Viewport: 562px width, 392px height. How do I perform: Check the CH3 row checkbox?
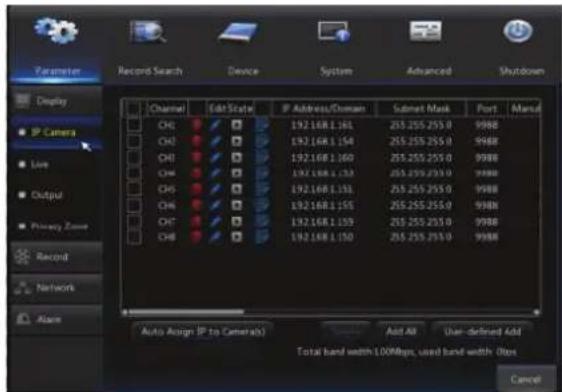click(134, 157)
